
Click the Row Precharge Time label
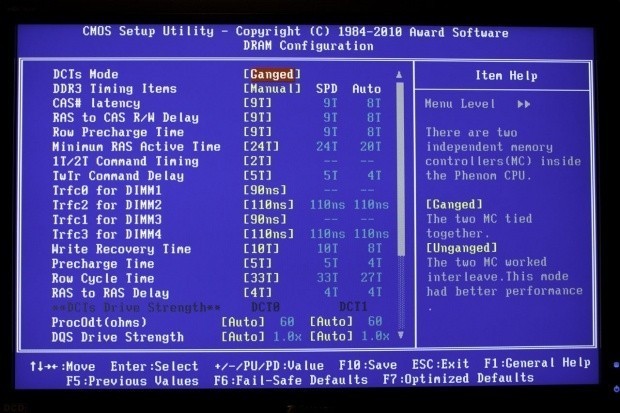pyautogui.click(x=118, y=132)
